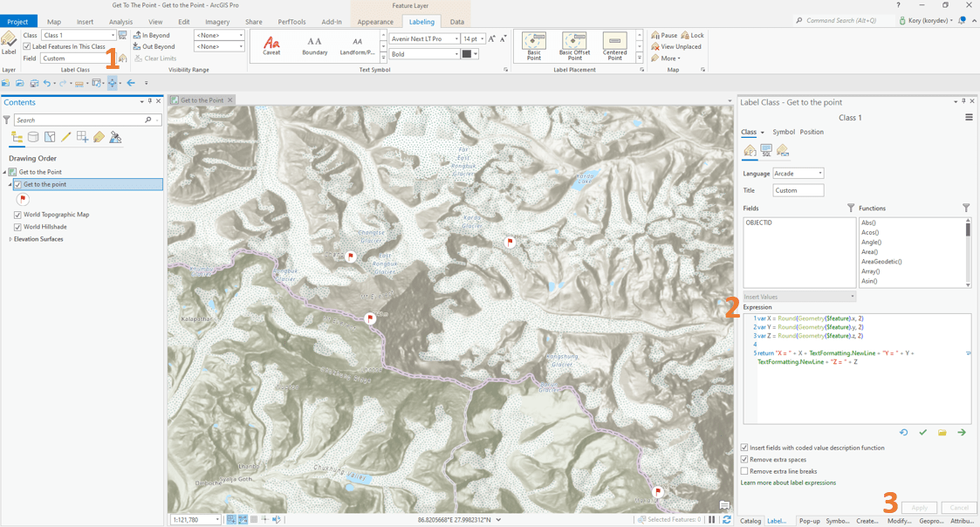Open Bold font style dropdown
The width and height of the screenshot is (980, 527).
pos(424,54)
